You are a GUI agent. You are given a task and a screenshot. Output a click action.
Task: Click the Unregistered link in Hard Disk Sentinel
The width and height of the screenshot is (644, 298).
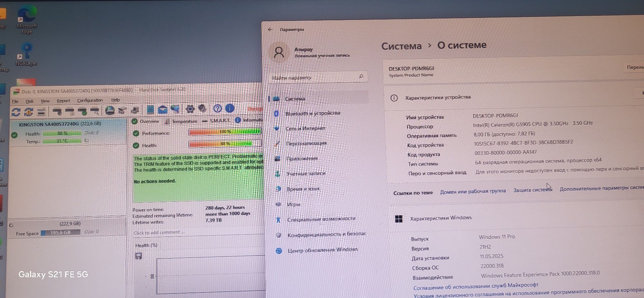click(x=255, y=109)
